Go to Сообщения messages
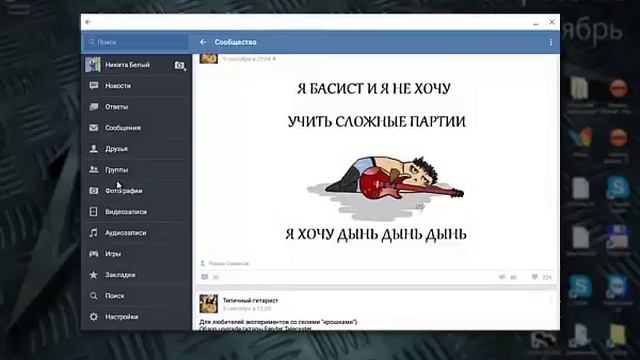 point(137,128)
